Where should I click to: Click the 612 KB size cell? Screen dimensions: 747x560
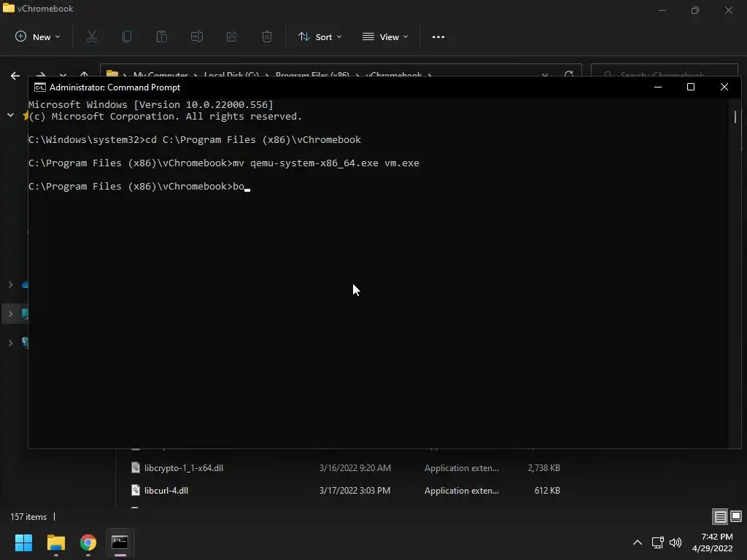[x=547, y=491]
